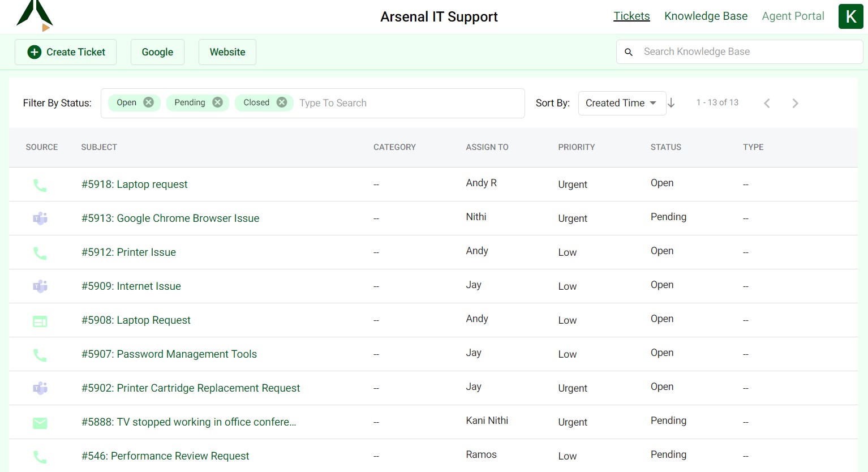Click the descending sort arrow beside Created Time
Image resolution: width=868 pixels, height=472 pixels.
tap(672, 103)
